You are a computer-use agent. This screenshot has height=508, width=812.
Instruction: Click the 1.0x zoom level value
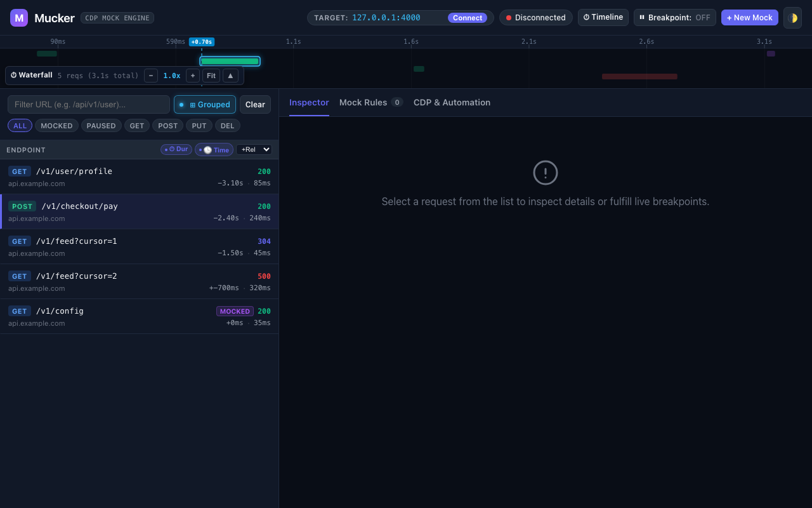pyautogui.click(x=172, y=76)
